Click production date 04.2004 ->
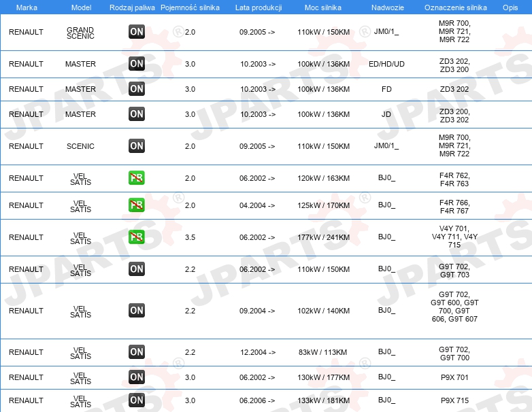Image resolution: width=532 pixels, height=412 pixels. point(257,205)
